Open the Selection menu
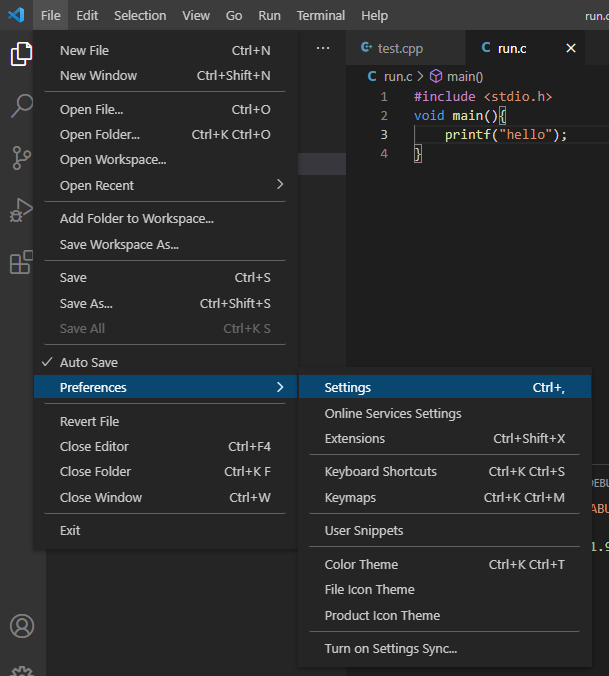The height and width of the screenshot is (676, 609). (140, 16)
